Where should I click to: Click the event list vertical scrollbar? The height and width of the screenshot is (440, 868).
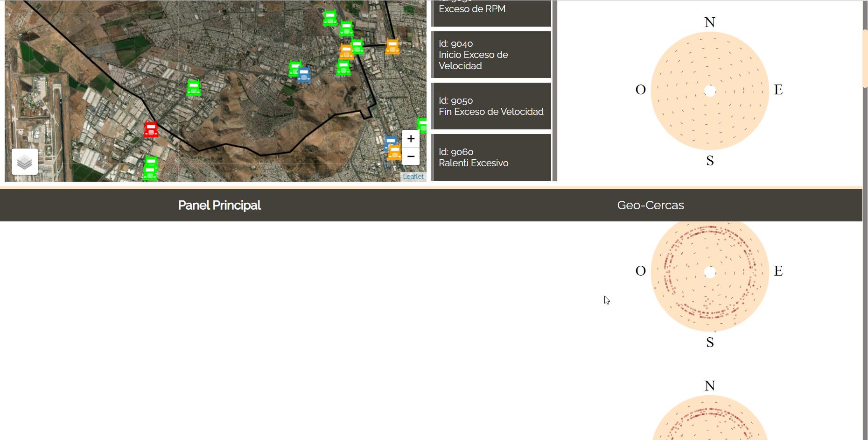click(555, 91)
